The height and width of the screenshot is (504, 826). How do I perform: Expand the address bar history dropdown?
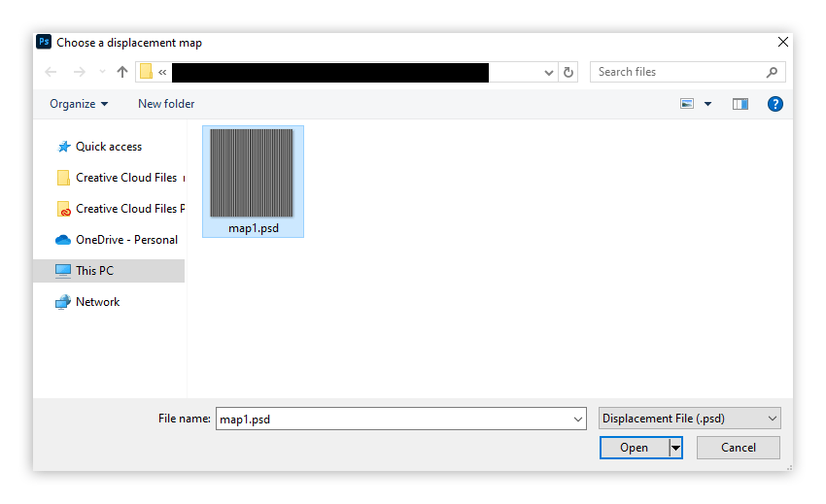click(548, 73)
